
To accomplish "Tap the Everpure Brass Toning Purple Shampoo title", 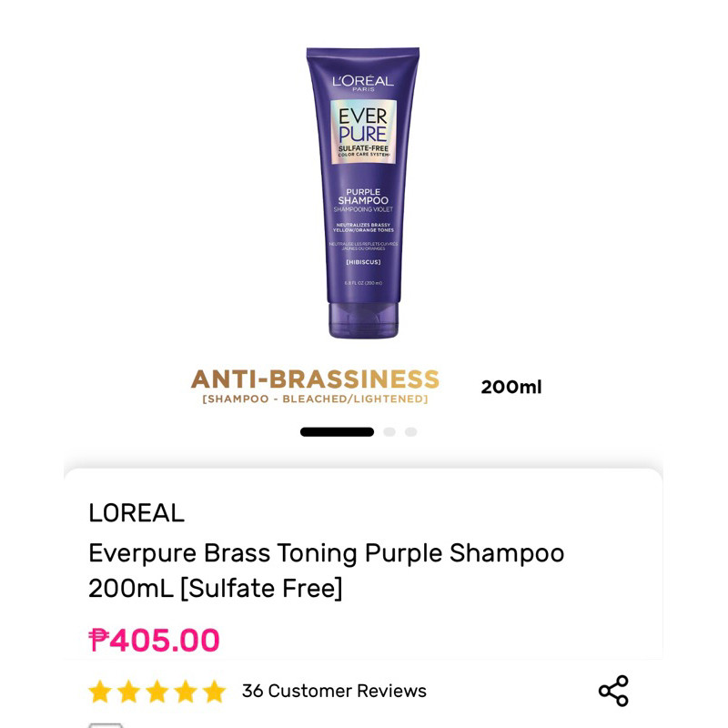I will coord(327,571).
